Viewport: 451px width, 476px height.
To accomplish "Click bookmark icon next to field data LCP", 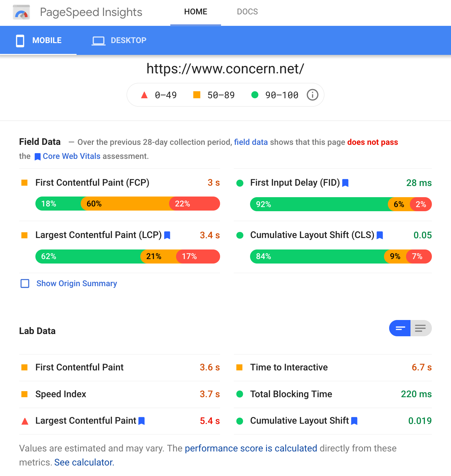I will click(167, 235).
